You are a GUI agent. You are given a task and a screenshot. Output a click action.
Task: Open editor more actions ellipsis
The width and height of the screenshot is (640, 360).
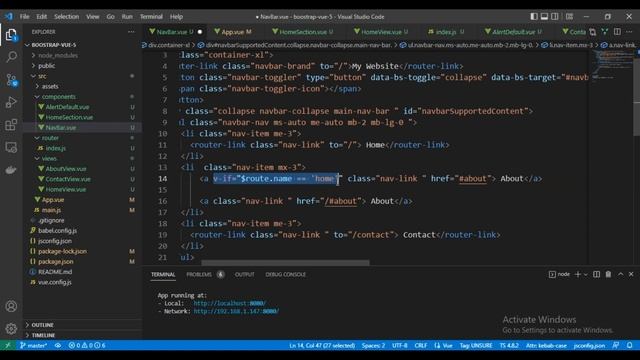pyautogui.click(x=630, y=31)
